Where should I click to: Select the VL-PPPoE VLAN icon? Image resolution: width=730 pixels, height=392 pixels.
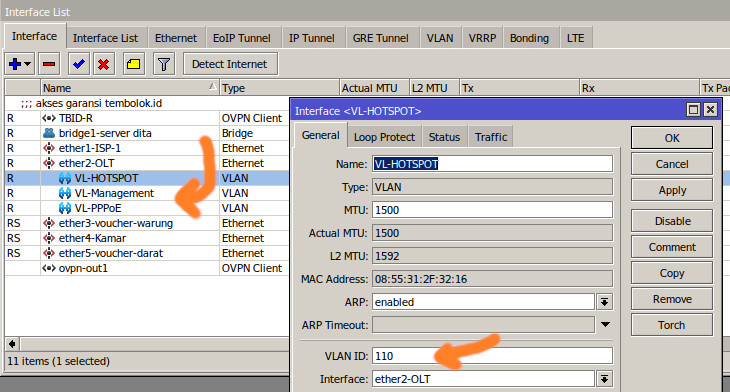click(x=65, y=208)
